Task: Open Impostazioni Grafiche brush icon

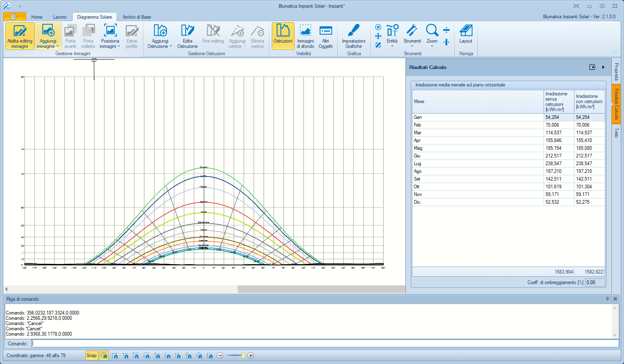Action: coord(353,31)
